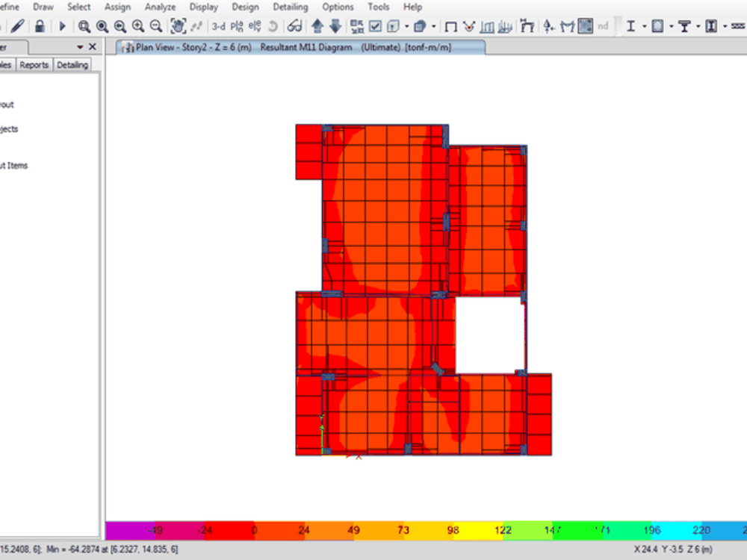
Task: Click the cyan 220 legend color
Action: 677,530
